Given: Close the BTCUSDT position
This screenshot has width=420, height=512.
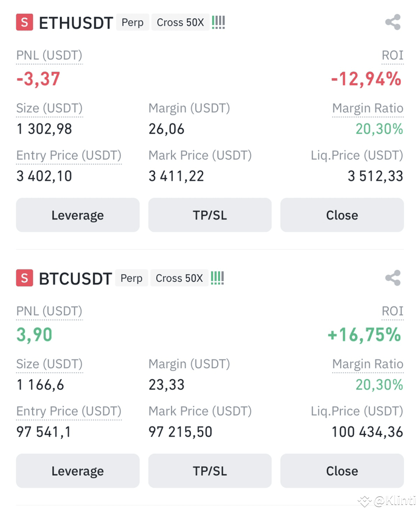Looking at the screenshot, I should pyautogui.click(x=342, y=470).
